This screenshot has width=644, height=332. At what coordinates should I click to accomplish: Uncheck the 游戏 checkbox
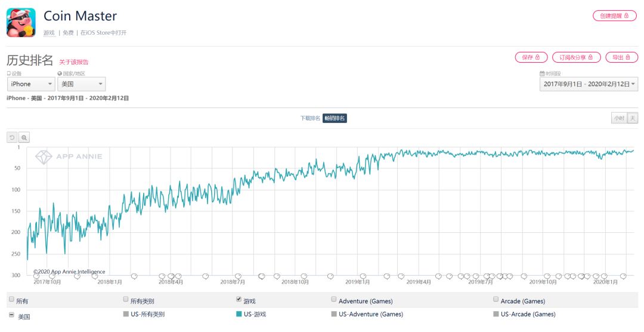pos(240,299)
